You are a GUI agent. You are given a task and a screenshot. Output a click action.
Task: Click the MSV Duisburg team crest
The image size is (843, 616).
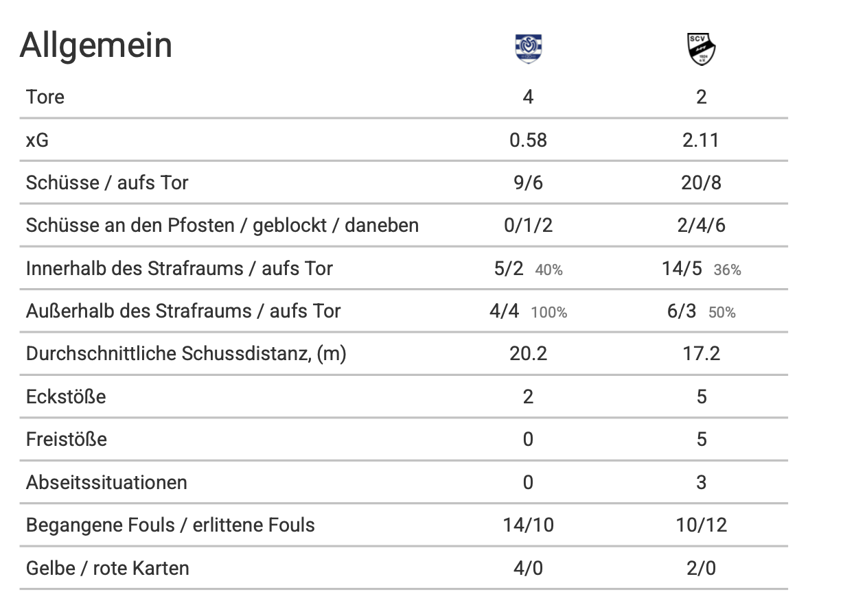[528, 49]
